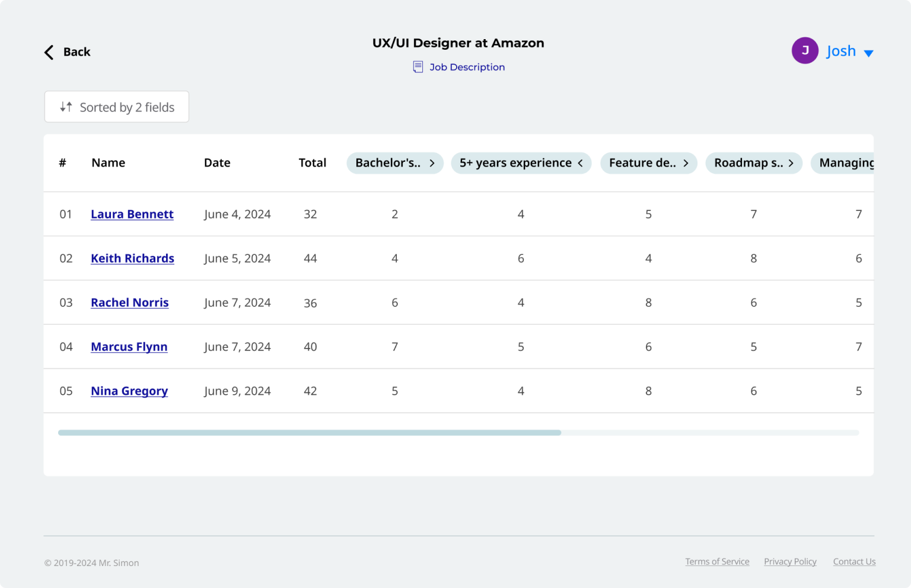Viewport: 911px width, 588px height.
Task: Select the date June 9, 2024
Action: (x=237, y=391)
